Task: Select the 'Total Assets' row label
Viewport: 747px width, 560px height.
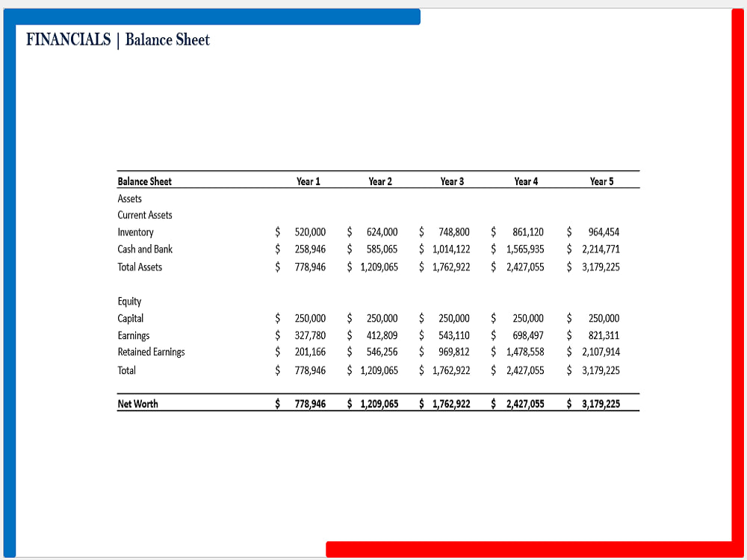Action: tap(140, 267)
